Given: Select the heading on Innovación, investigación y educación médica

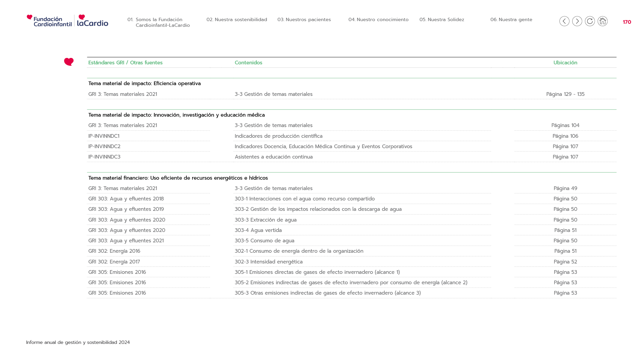Looking at the screenshot, I should point(176,115).
